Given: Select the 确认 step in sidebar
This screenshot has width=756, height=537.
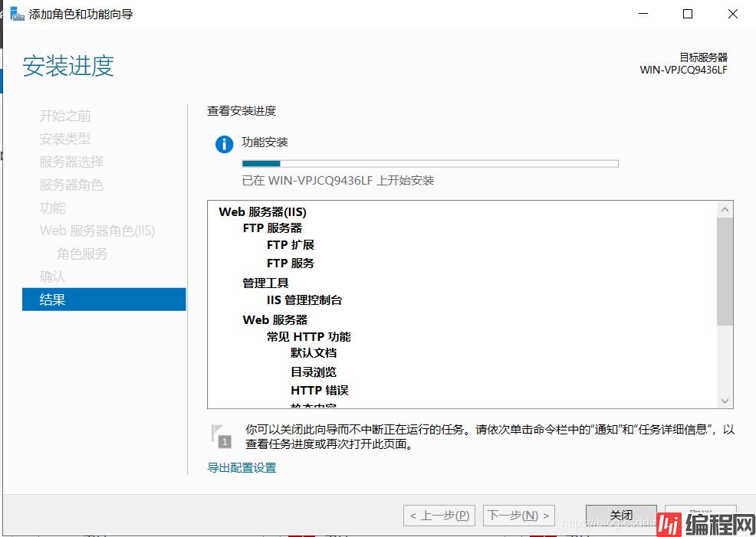Looking at the screenshot, I should coord(52,277).
